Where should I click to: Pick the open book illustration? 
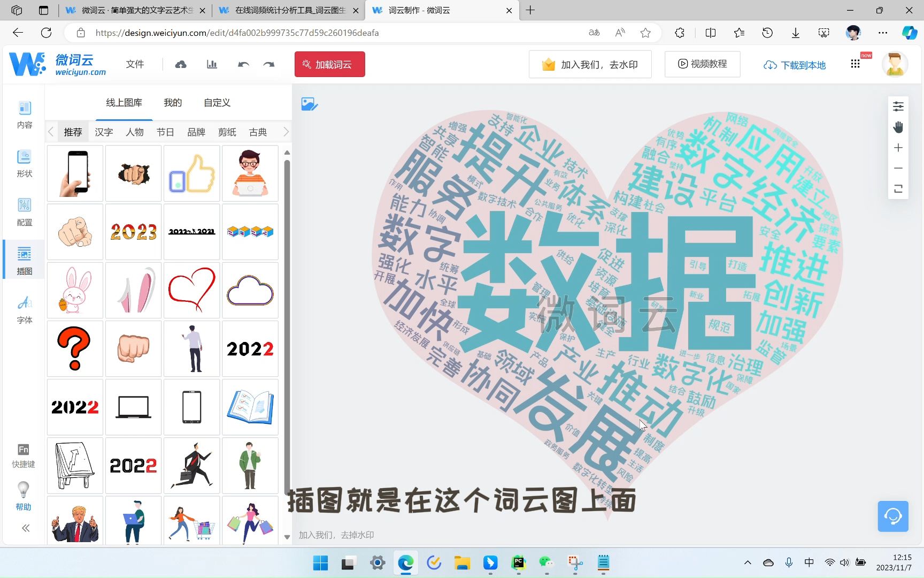pyautogui.click(x=250, y=407)
